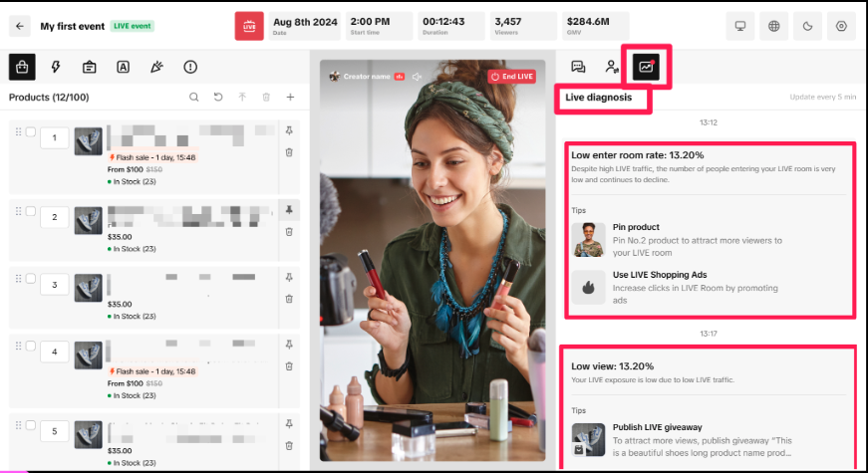Click the position number field of product 4
868x473 pixels.
pos(54,353)
